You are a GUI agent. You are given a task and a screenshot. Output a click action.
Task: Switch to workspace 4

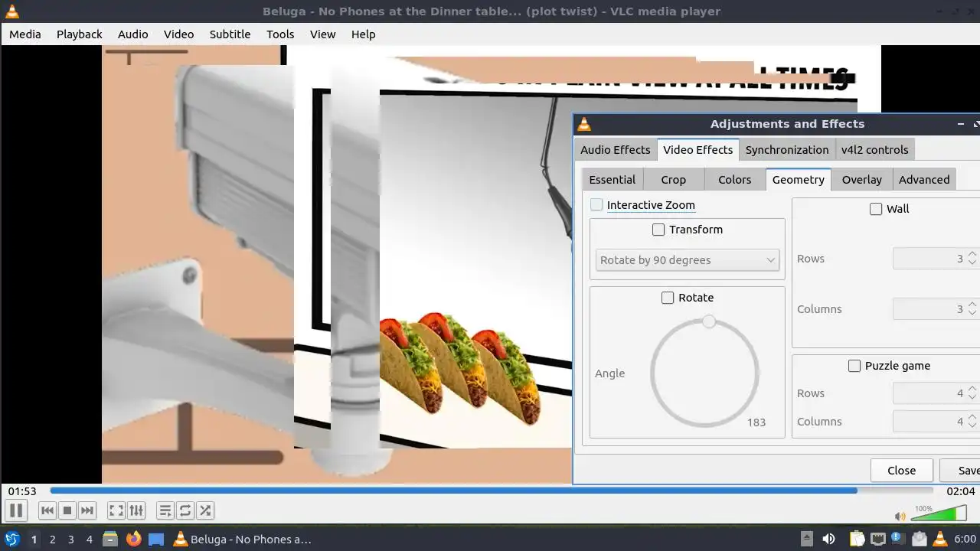pyautogui.click(x=89, y=539)
